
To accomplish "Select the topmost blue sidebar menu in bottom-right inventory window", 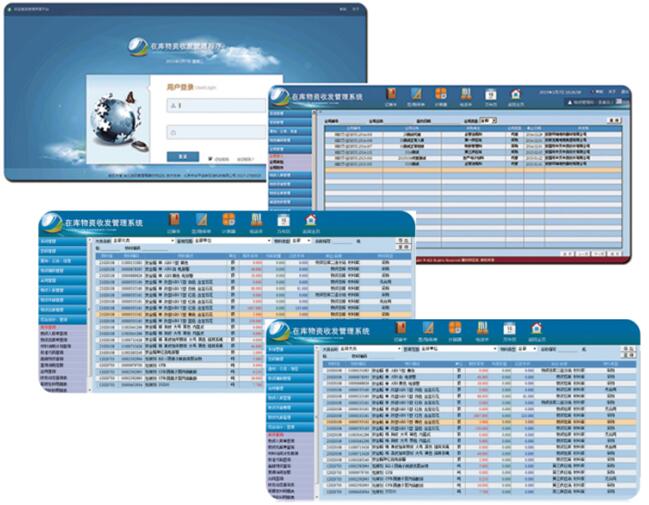I will click(290, 350).
